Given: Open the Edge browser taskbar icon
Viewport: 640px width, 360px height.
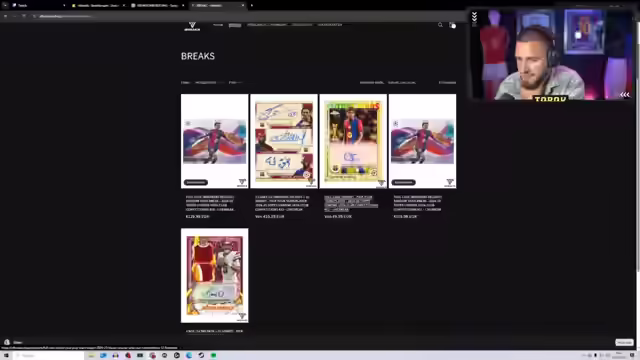Looking at the screenshot, I should 189,356.
